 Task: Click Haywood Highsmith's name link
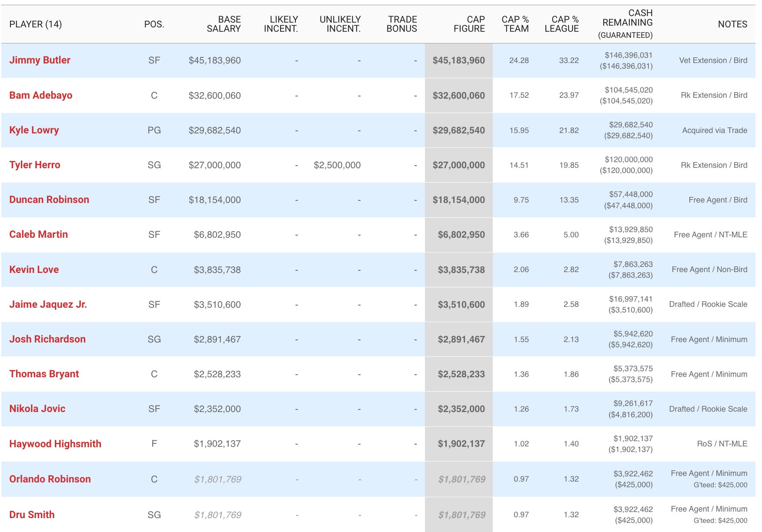[55, 444]
